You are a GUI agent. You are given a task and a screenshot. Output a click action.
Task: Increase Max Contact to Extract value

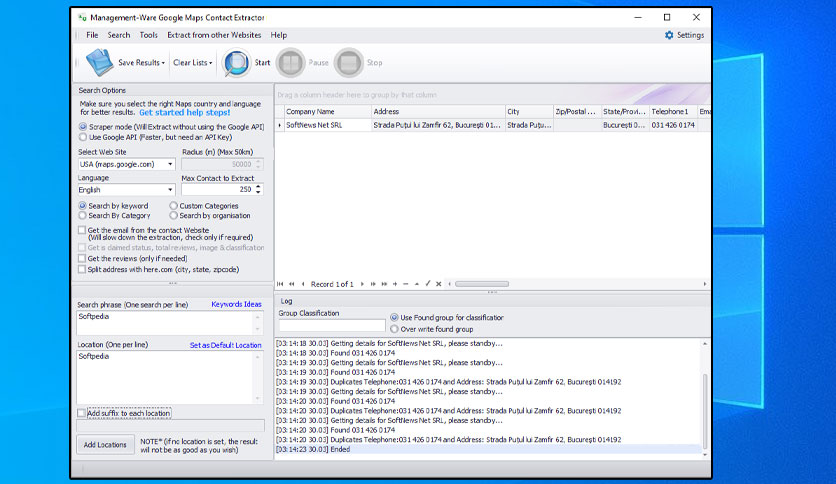pyautogui.click(x=259, y=187)
